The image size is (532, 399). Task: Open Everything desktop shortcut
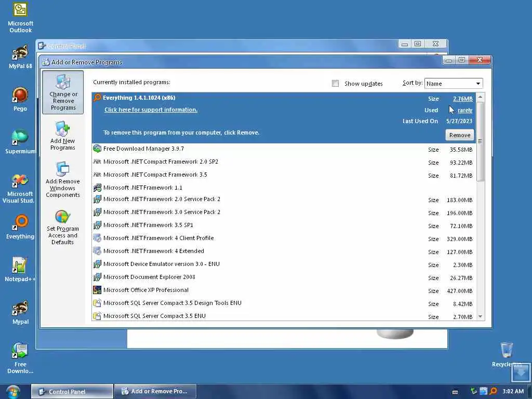click(x=20, y=227)
